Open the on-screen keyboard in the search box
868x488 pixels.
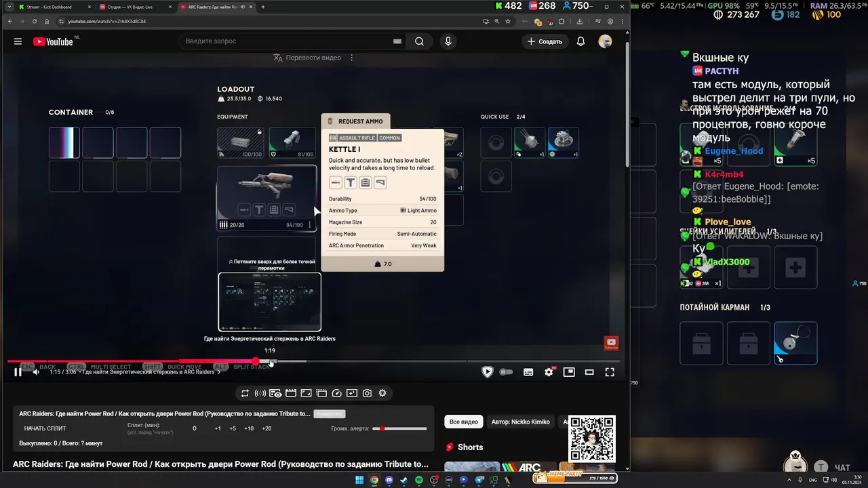[x=397, y=41]
